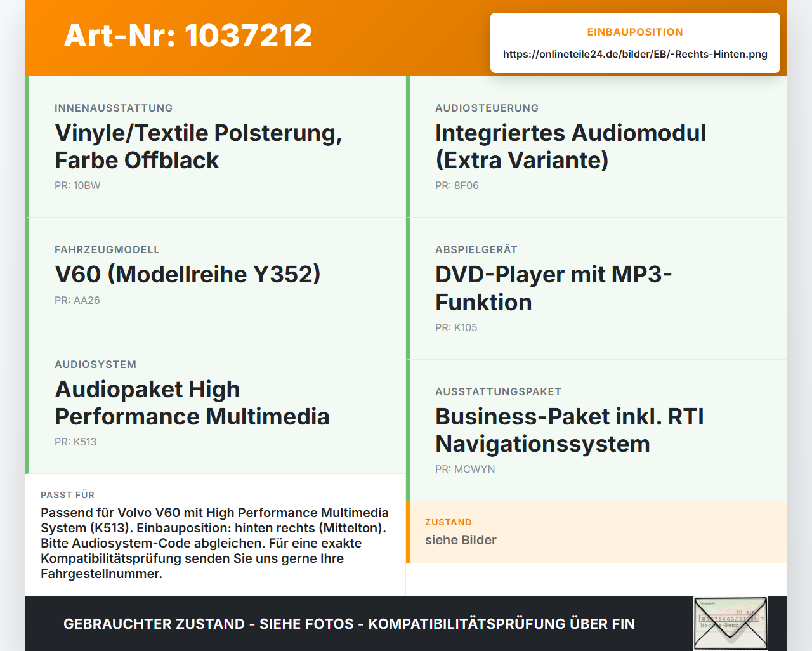This screenshot has width=812, height=651.
Task: Select the PR: 8F06 code
Action: (457, 185)
